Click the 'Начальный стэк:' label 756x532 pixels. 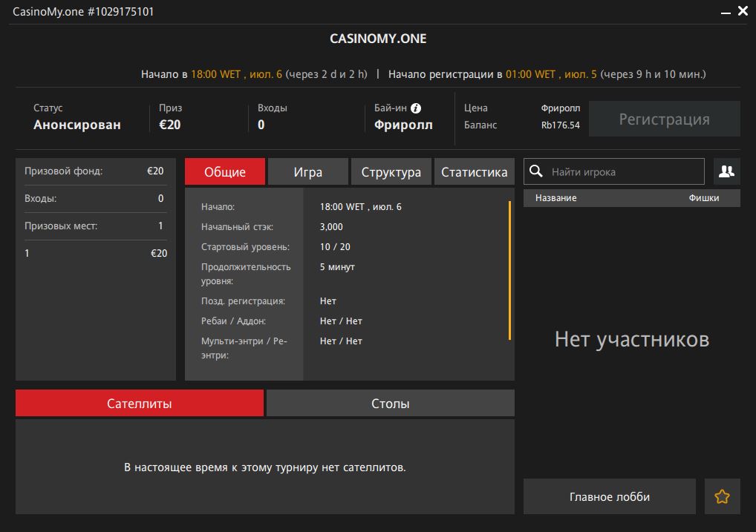pos(237,226)
